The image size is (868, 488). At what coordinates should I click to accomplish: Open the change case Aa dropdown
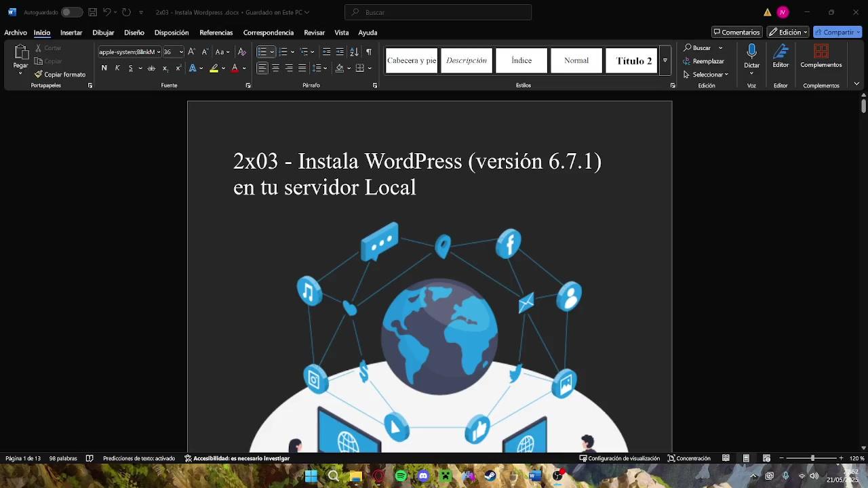pyautogui.click(x=222, y=52)
